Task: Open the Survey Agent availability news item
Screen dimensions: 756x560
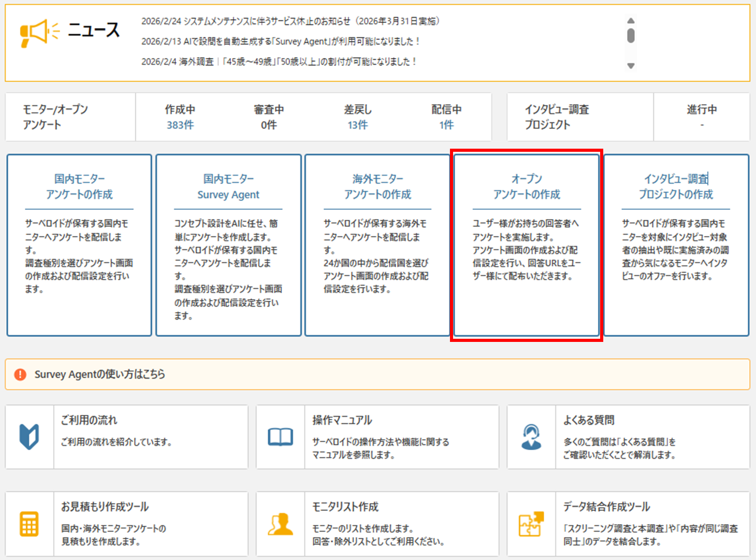Action: [x=280, y=41]
